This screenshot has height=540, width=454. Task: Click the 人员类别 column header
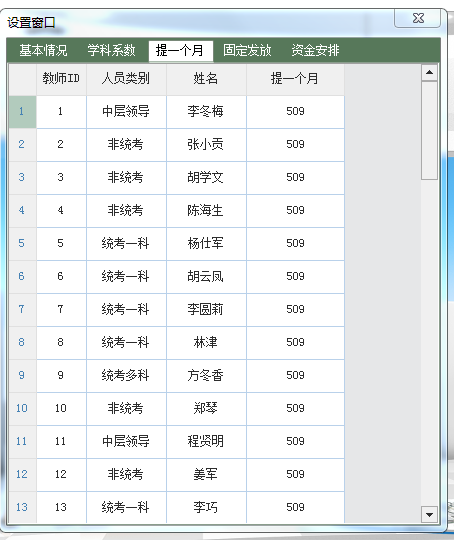(126, 79)
